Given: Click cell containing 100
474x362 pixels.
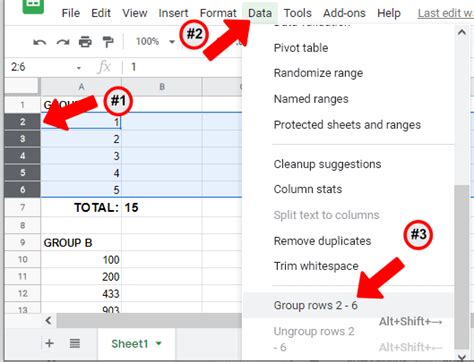Looking at the screenshot, I should coord(81,259).
